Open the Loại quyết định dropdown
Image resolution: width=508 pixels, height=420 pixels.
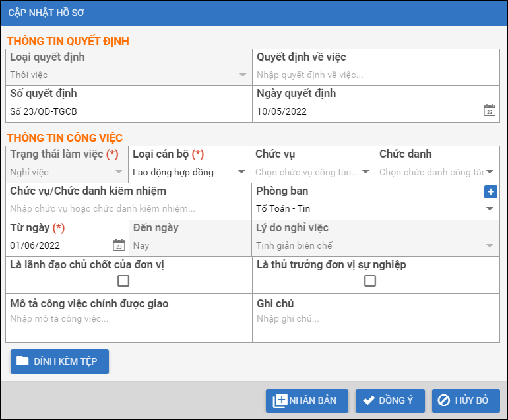point(242,75)
